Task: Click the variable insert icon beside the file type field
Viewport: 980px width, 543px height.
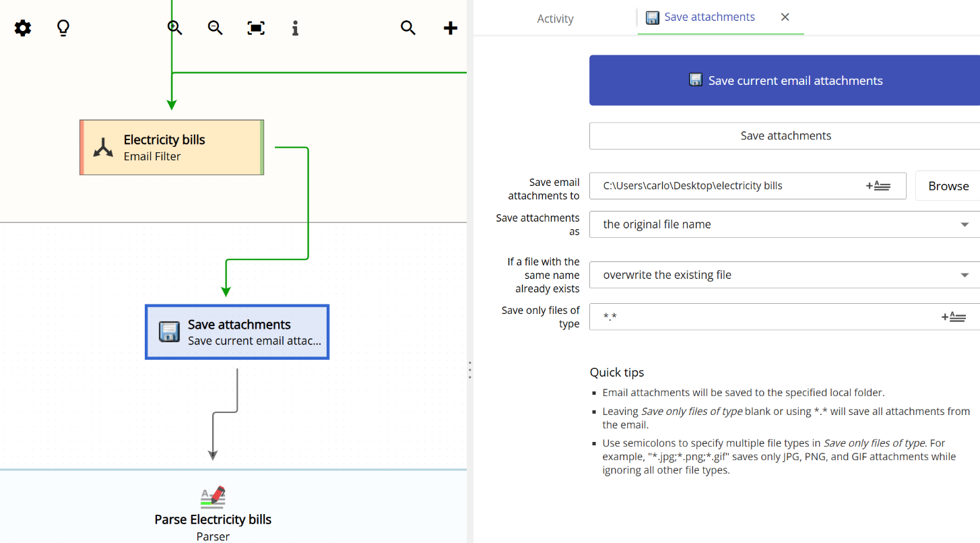Action: (x=954, y=317)
